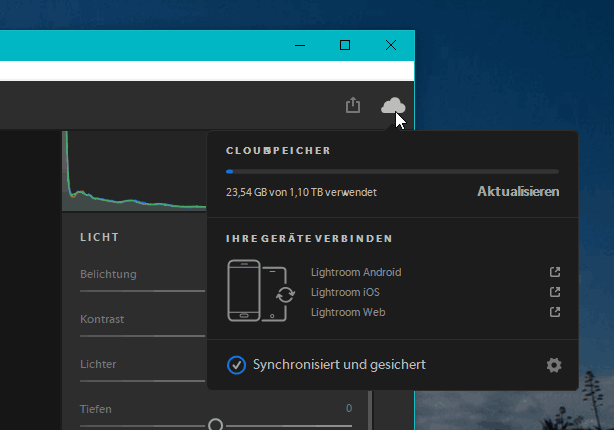This screenshot has width=614, height=430.
Task: Click the share icon in the top toolbar
Action: 352,105
